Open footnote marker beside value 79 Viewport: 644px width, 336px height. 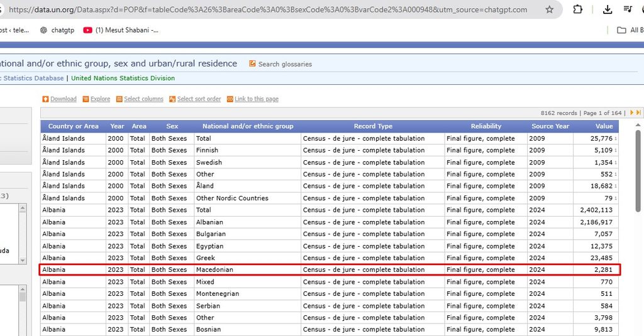click(616, 198)
